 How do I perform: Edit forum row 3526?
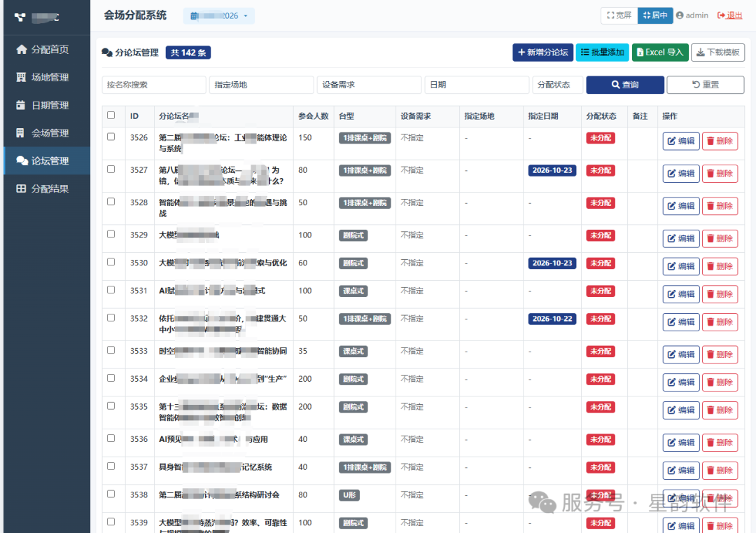point(681,141)
